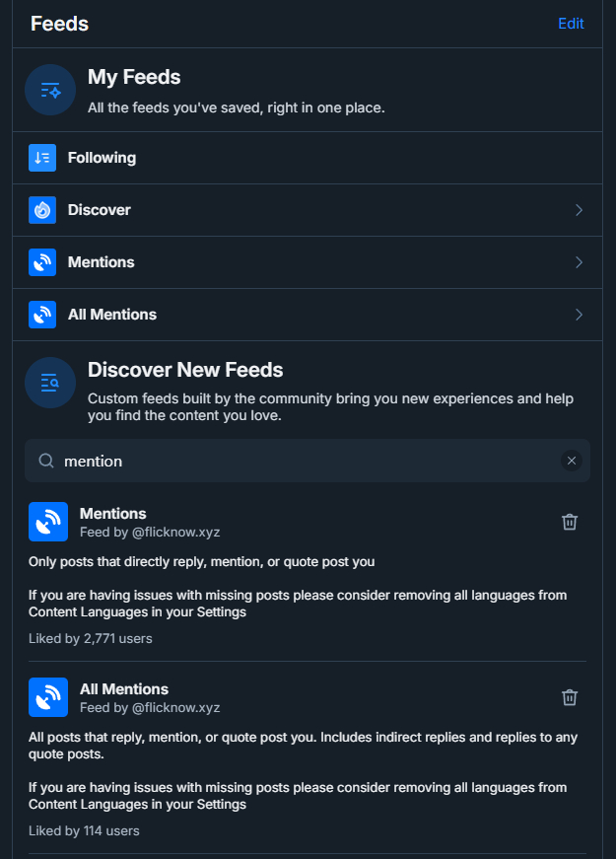Click the My Feeds header icon
This screenshot has width=616, height=859.
[x=50, y=90]
